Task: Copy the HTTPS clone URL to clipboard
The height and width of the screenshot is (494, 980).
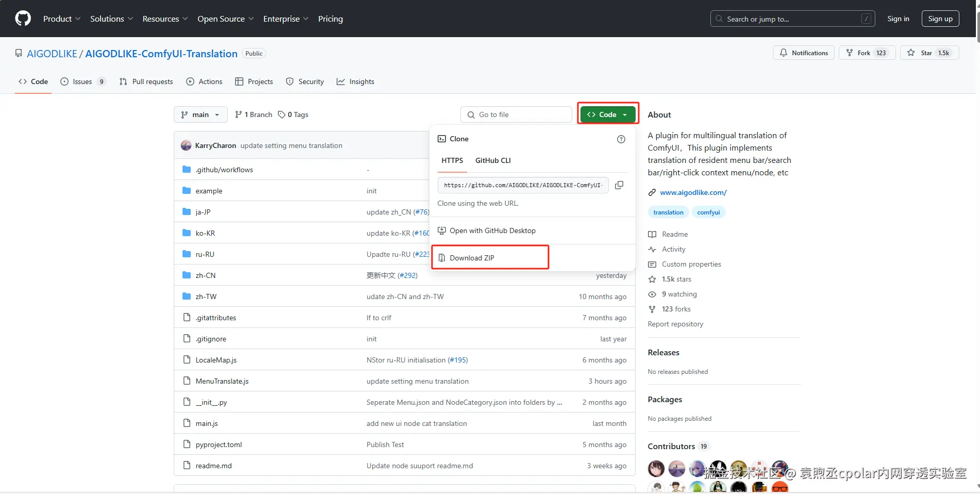Action: [619, 185]
